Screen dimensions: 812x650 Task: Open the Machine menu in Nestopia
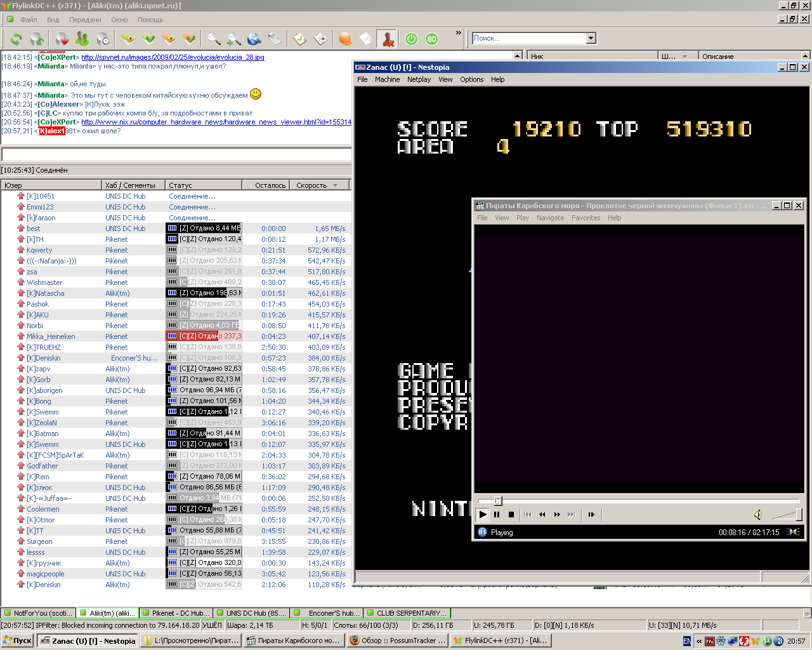pyautogui.click(x=387, y=79)
